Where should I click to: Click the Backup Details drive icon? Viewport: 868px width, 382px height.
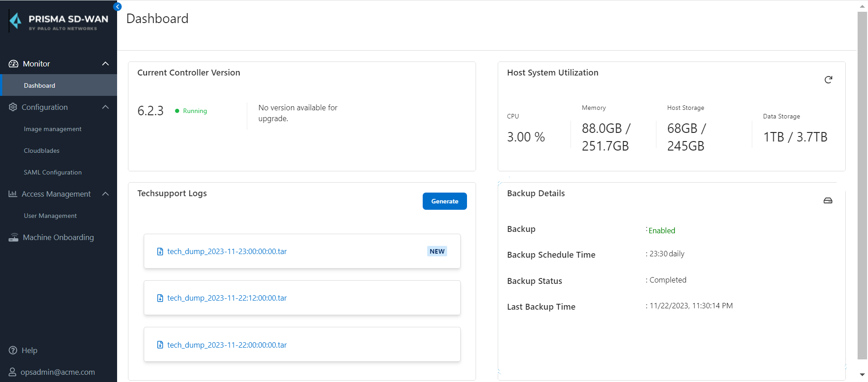tap(827, 201)
